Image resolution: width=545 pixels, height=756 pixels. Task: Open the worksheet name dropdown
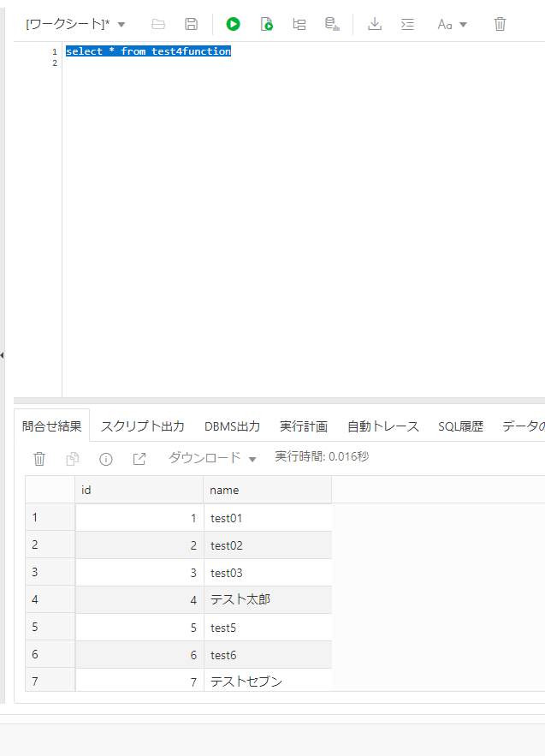coord(75,24)
